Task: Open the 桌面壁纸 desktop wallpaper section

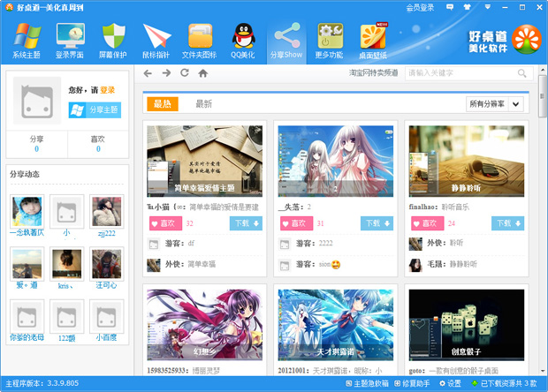Action: [373, 41]
